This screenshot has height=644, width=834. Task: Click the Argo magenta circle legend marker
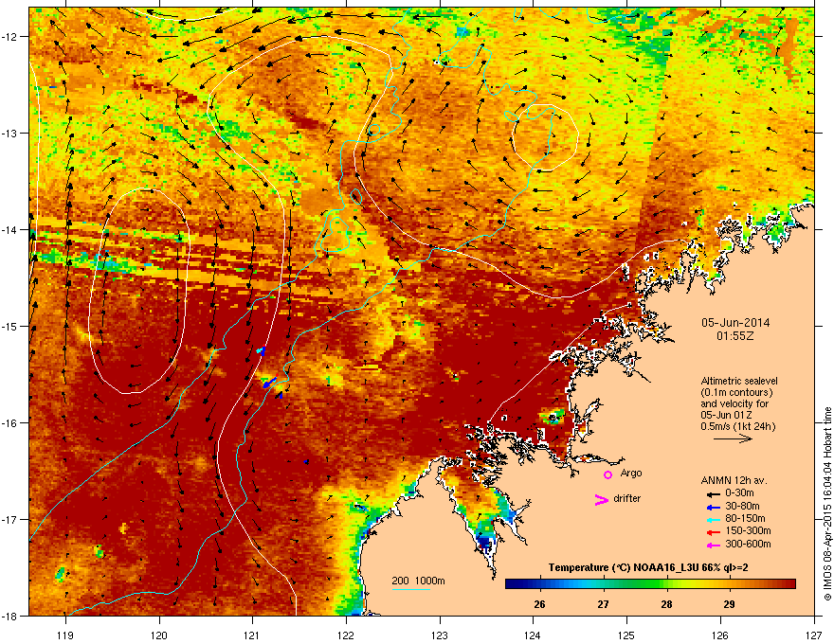(607, 474)
